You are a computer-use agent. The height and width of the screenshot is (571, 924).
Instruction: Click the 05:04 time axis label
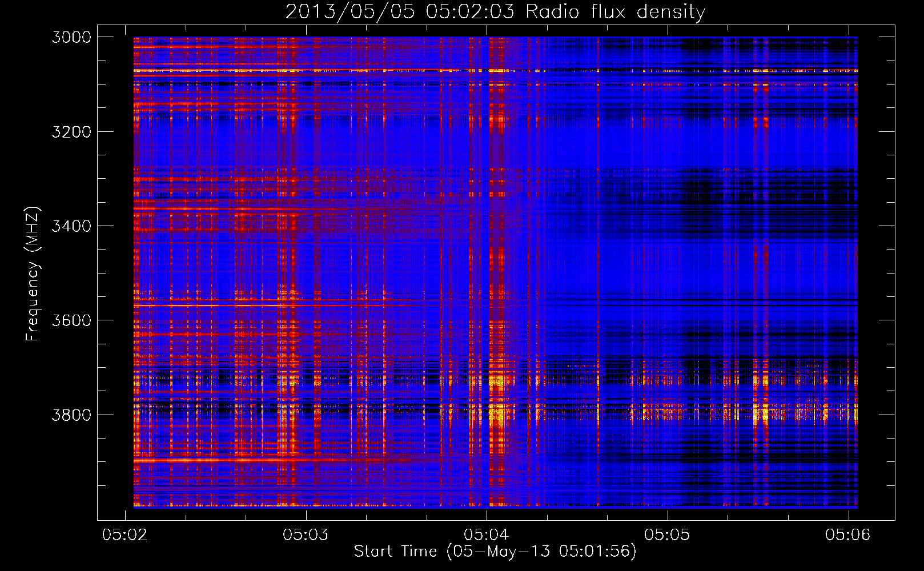click(487, 534)
